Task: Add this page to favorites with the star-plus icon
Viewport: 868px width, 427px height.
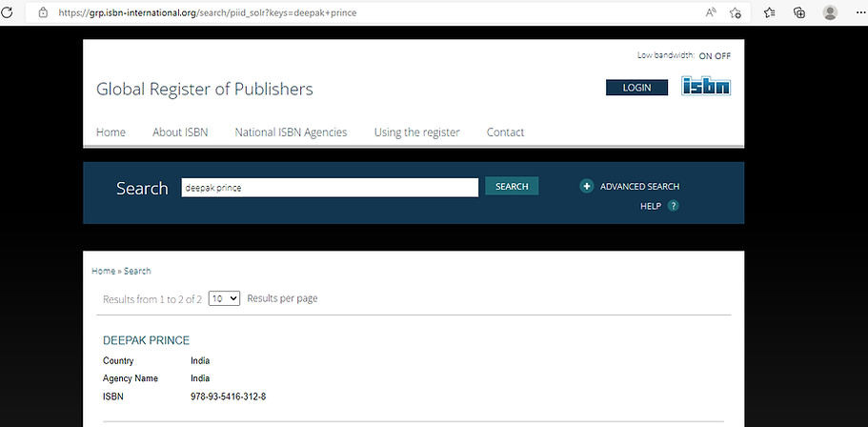Action: (736, 12)
